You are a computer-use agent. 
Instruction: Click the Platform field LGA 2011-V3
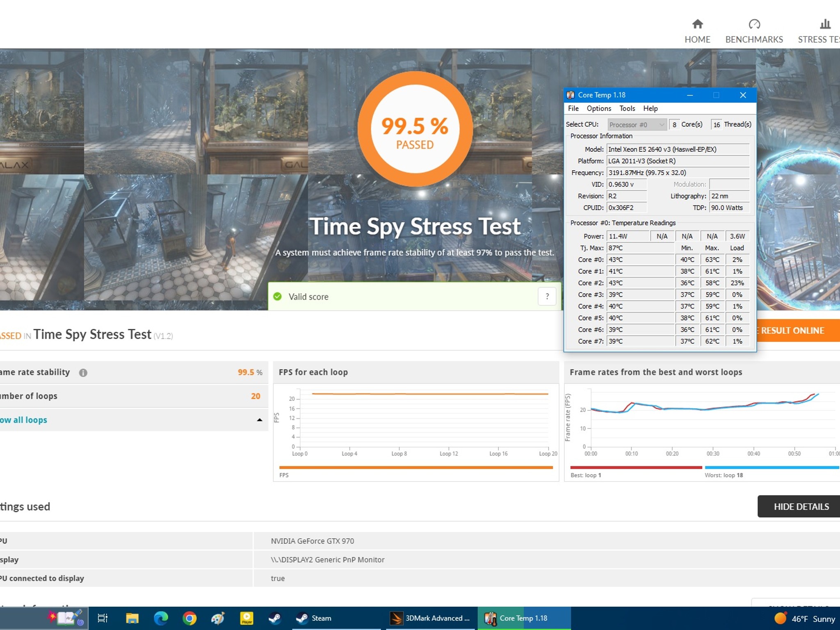(678, 161)
